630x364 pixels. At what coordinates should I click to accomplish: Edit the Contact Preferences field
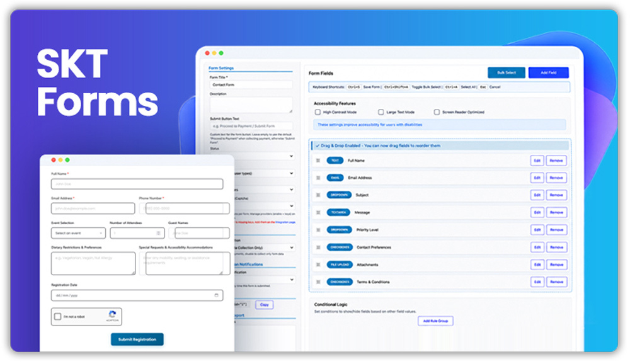tap(537, 247)
